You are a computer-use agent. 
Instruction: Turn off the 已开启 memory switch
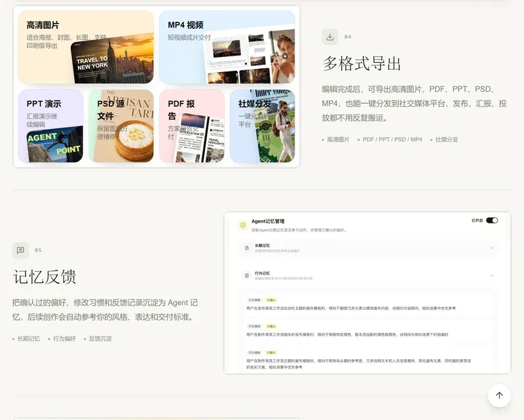coord(492,220)
